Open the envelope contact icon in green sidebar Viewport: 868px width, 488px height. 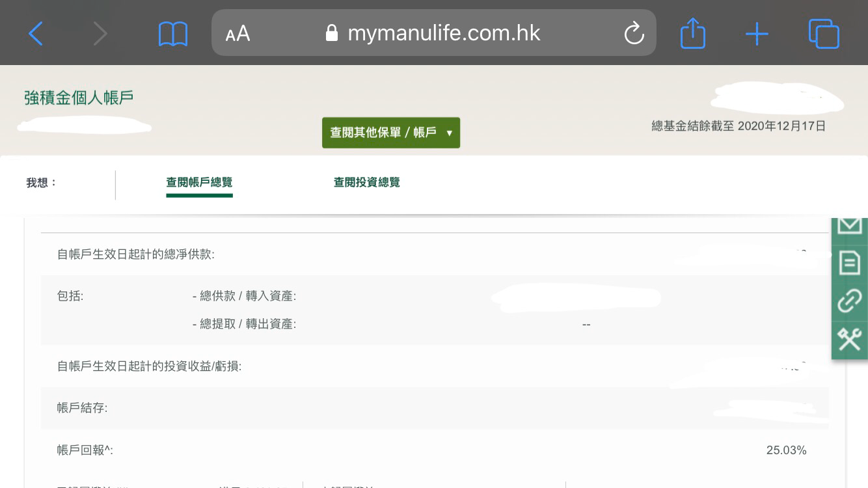(x=849, y=224)
